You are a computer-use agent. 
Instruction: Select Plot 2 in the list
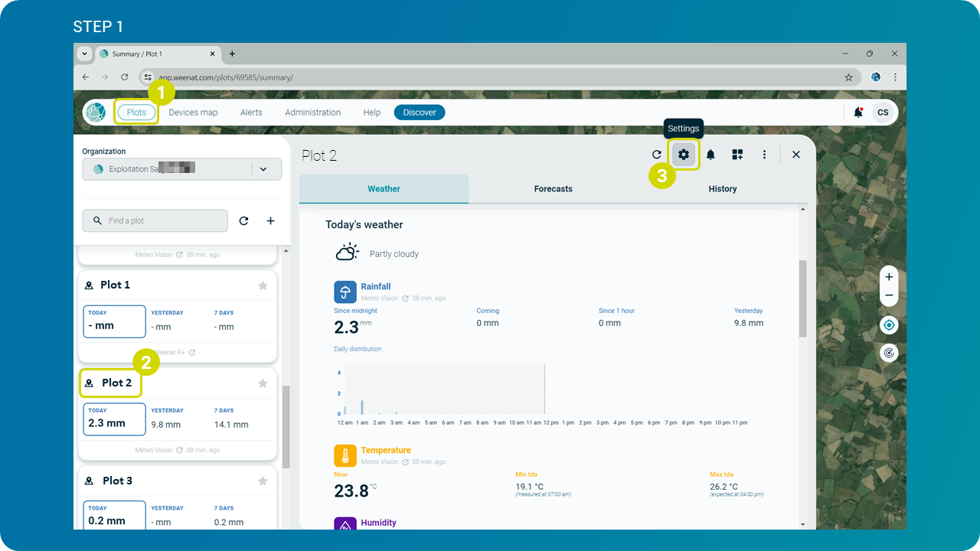coord(116,383)
